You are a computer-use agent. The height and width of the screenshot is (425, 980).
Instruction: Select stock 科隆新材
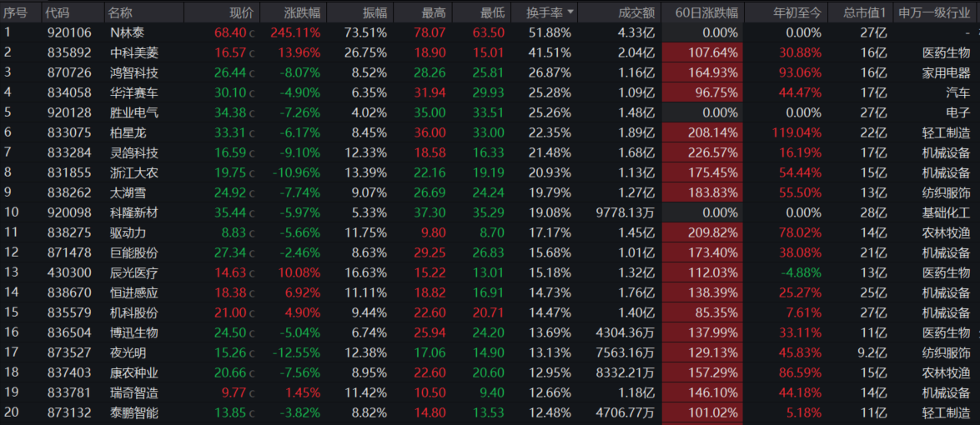133,212
